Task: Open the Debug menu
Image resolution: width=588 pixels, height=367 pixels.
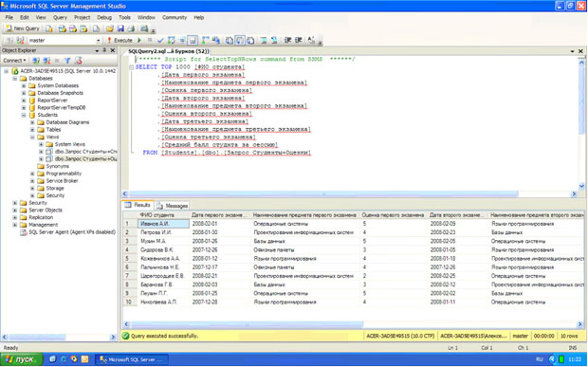Action: [104, 17]
